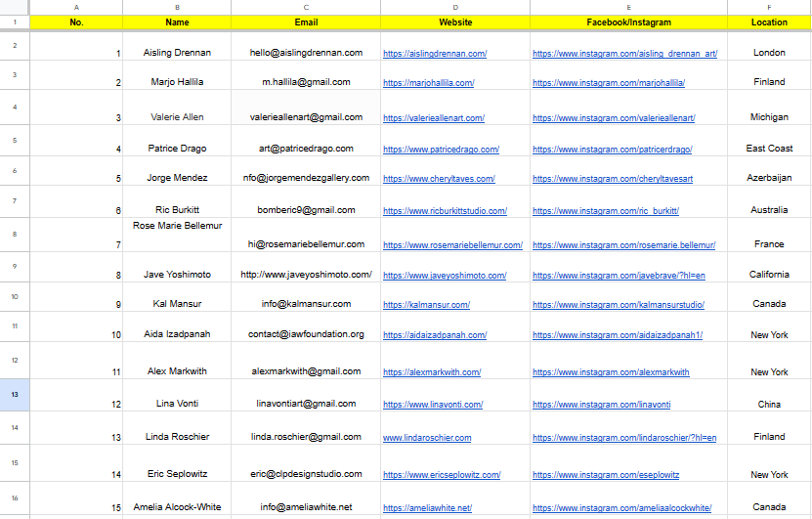Viewport: 812px width, 519px height.
Task: Select column C header
Action: 306,7
